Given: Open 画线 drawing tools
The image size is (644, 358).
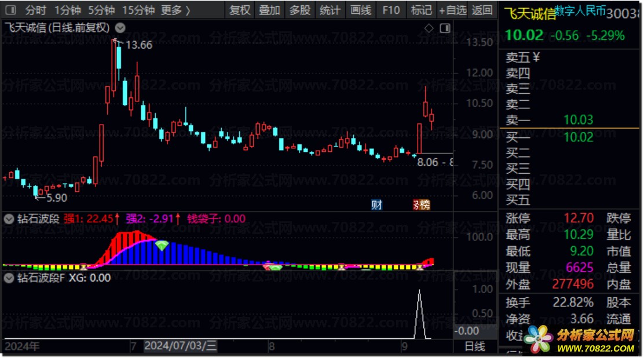Looking at the screenshot, I should point(361,10).
